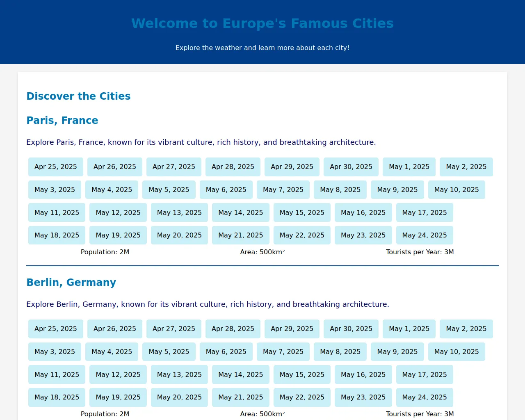Click Apr 26, 2025 under Berlin
This screenshot has height=420, width=525.
point(115,329)
